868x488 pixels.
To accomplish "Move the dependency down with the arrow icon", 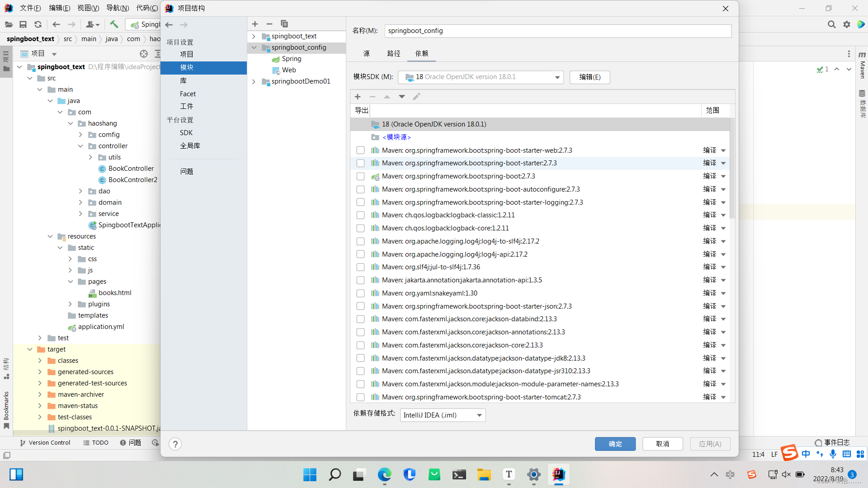I will (402, 97).
